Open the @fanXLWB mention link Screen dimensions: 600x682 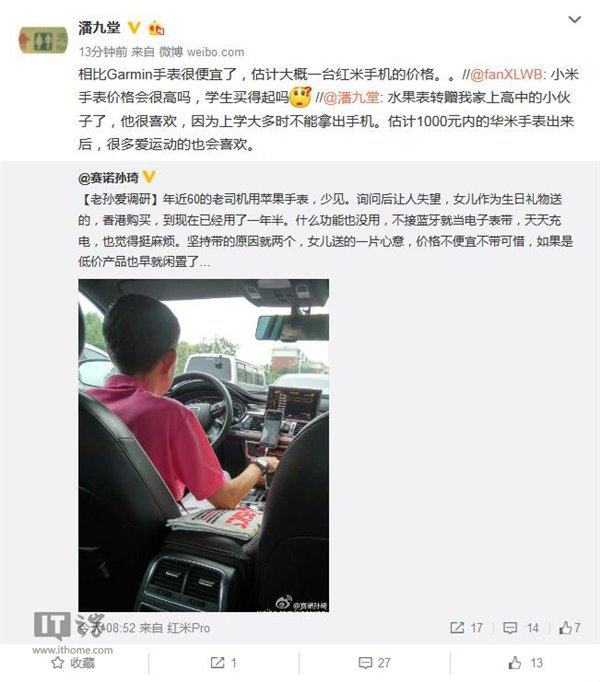click(506, 74)
